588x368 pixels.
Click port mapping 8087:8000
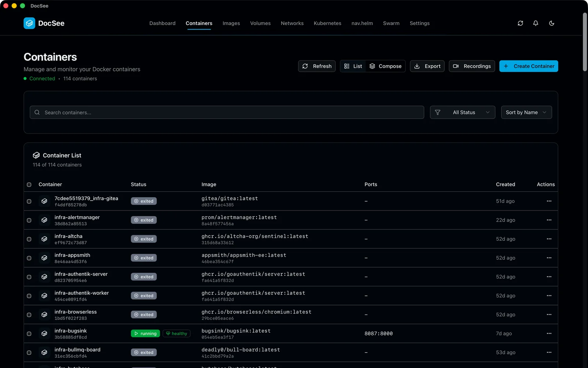[379, 333]
